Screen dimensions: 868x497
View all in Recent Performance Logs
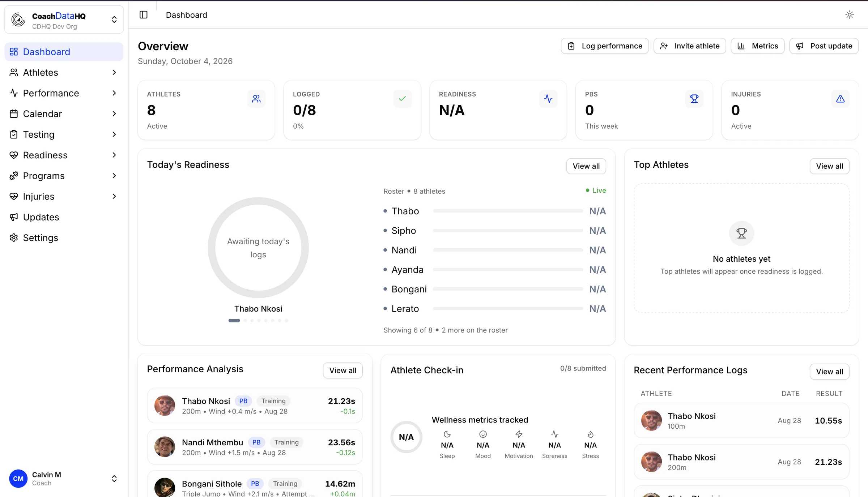[829, 371]
